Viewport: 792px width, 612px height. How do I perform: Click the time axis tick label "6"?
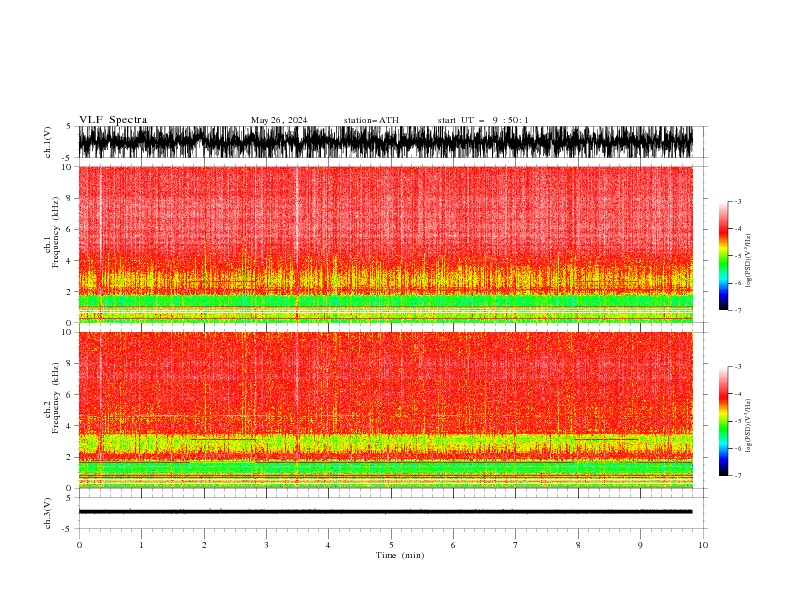pos(453,545)
